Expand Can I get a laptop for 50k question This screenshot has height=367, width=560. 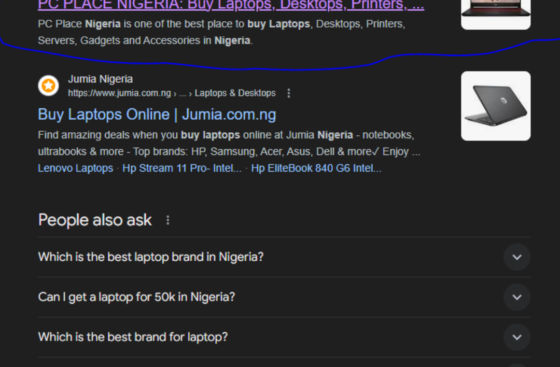[517, 297]
